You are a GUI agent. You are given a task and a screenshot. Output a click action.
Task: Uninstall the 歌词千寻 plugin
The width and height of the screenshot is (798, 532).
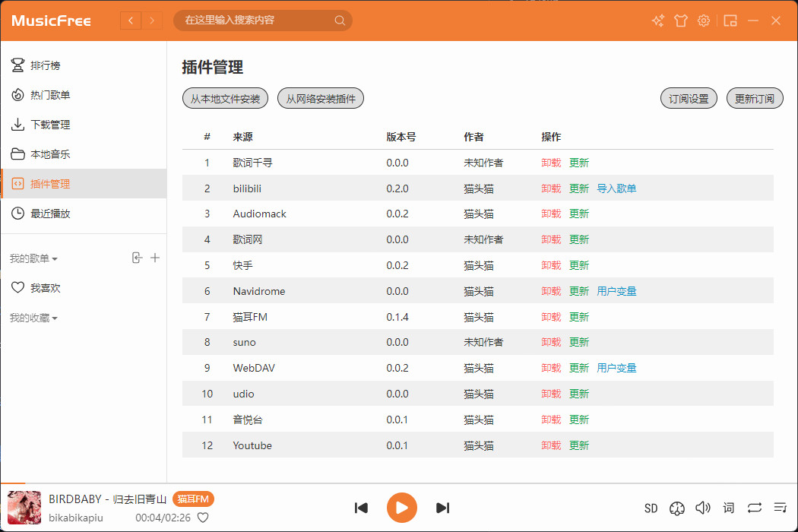click(x=551, y=163)
